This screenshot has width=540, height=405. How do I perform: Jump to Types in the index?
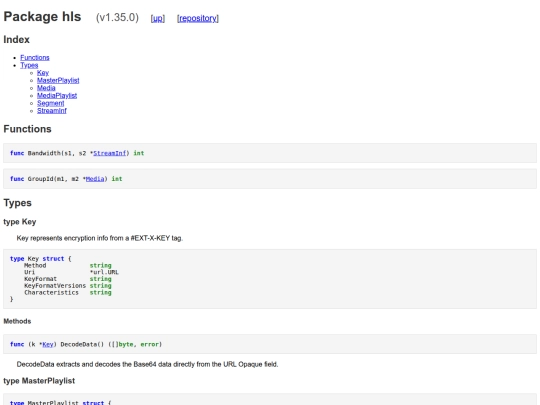point(29,65)
